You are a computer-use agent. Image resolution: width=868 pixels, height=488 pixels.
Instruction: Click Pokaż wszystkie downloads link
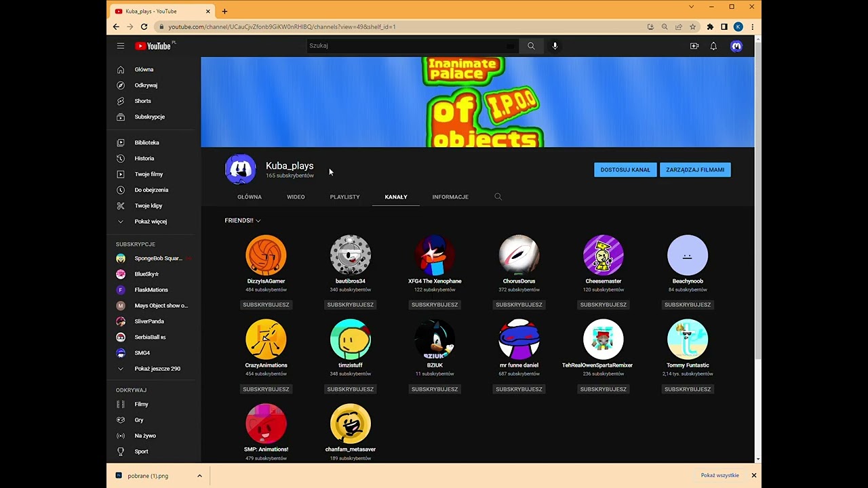tap(719, 476)
